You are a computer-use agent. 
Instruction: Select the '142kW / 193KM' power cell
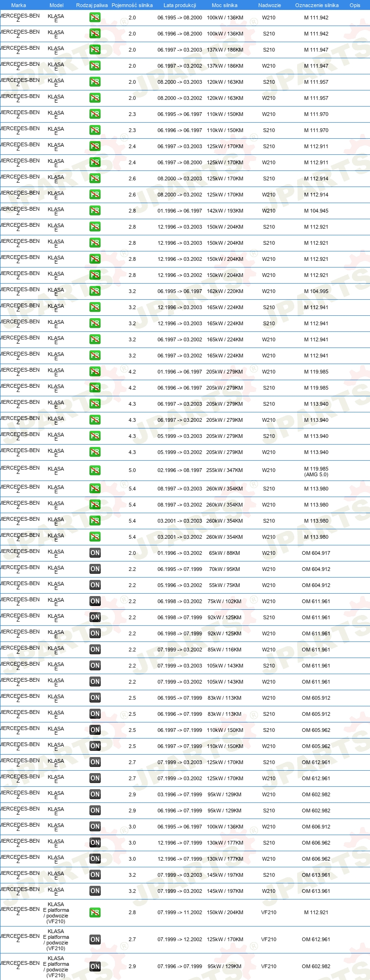click(225, 211)
